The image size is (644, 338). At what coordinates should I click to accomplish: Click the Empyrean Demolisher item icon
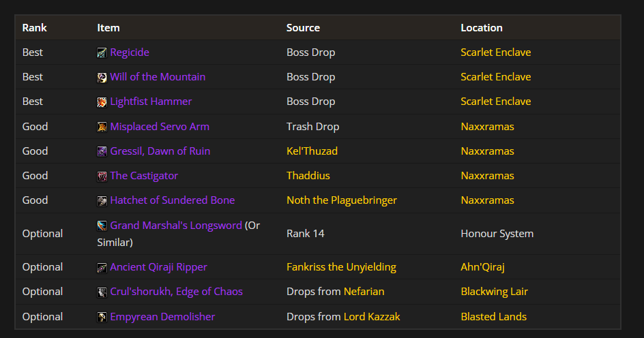(102, 317)
